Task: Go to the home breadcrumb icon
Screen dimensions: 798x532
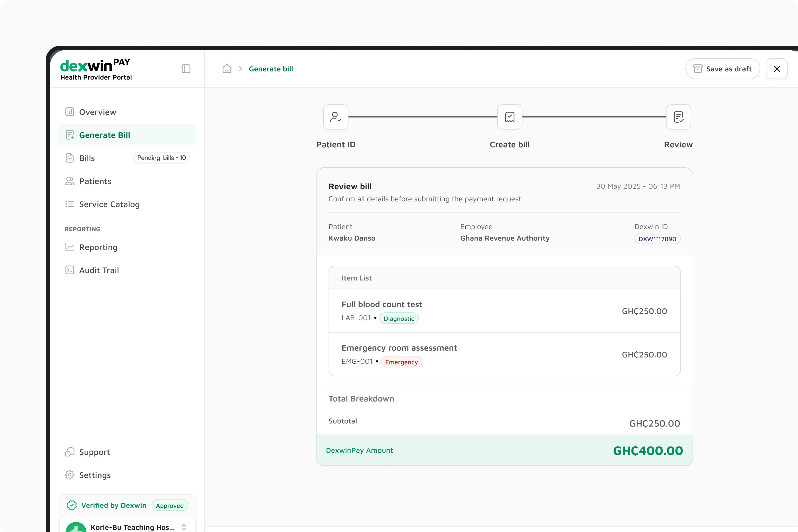Action: pos(227,69)
